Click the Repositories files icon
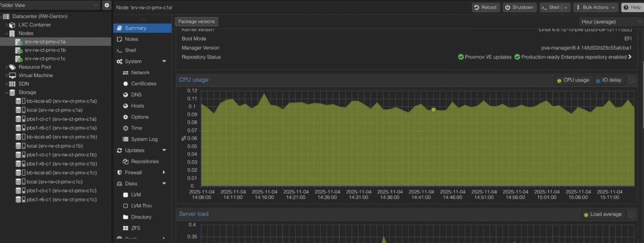The image size is (644, 243). coord(126,162)
